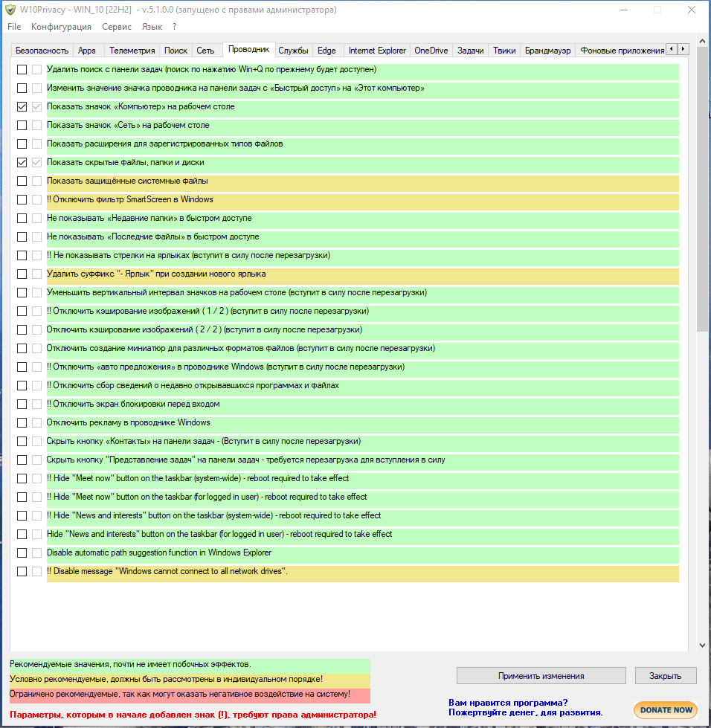Click Применить изменения button
711x728 pixels.
[541, 676]
